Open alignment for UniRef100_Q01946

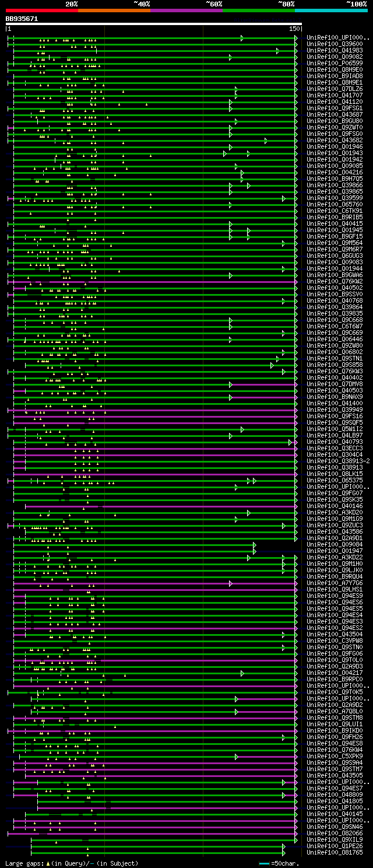(335, 147)
